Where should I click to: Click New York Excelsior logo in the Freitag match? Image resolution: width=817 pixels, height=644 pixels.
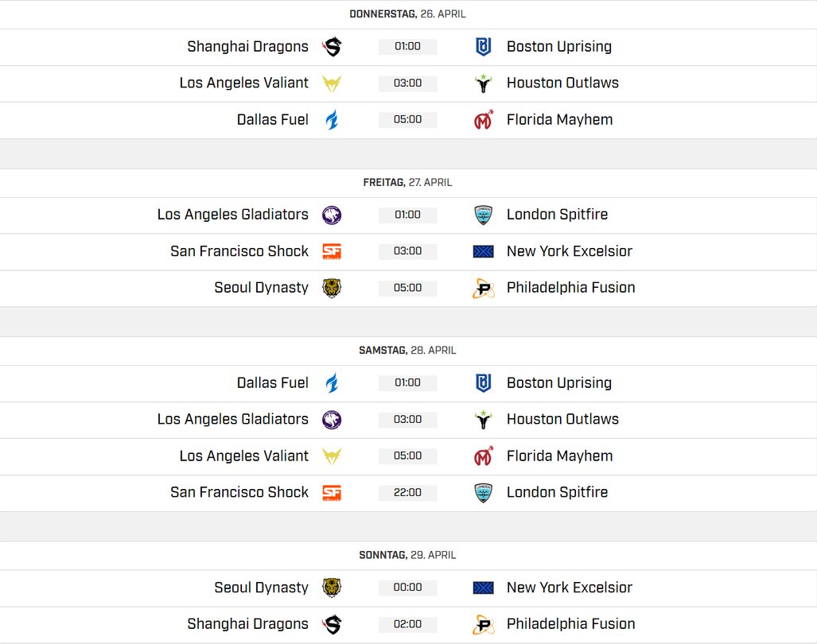(483, 251)
